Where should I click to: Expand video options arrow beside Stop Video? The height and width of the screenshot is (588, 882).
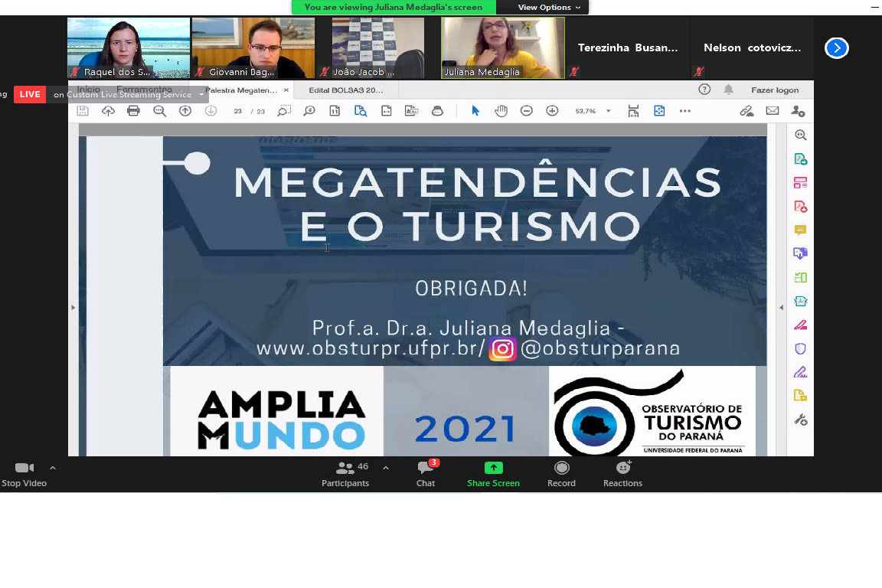(53, 468)
